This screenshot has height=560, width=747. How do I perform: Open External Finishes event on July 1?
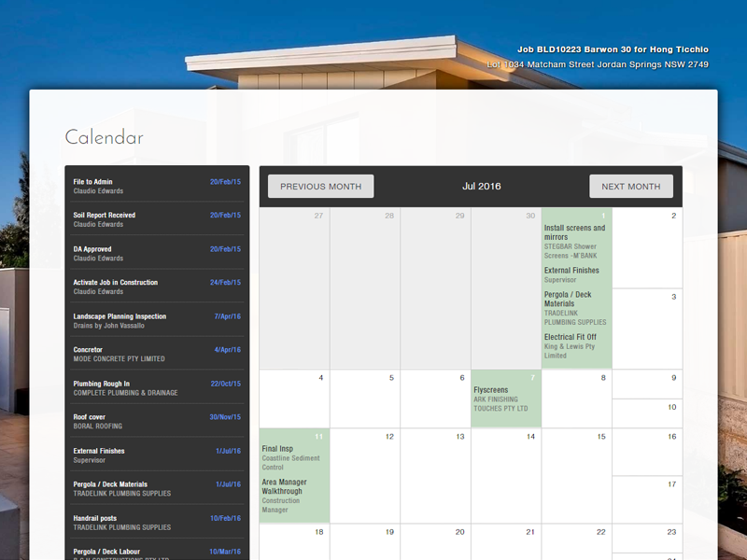click(x=571, y=274)
